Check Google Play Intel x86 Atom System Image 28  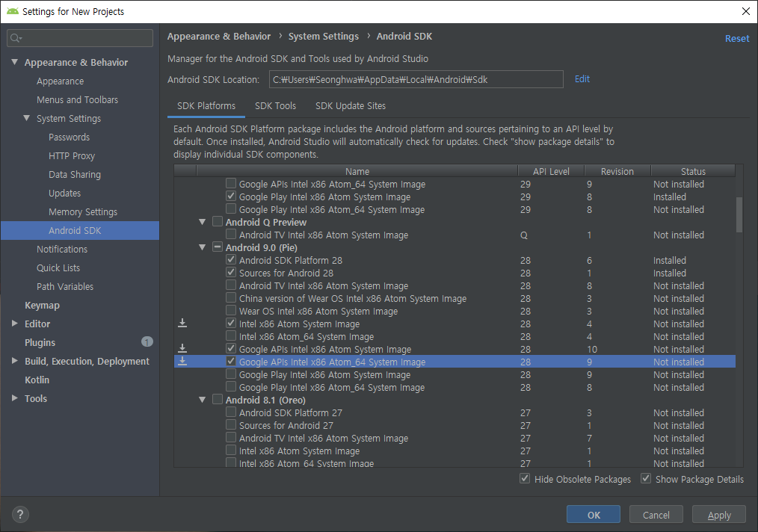[231, 374]
